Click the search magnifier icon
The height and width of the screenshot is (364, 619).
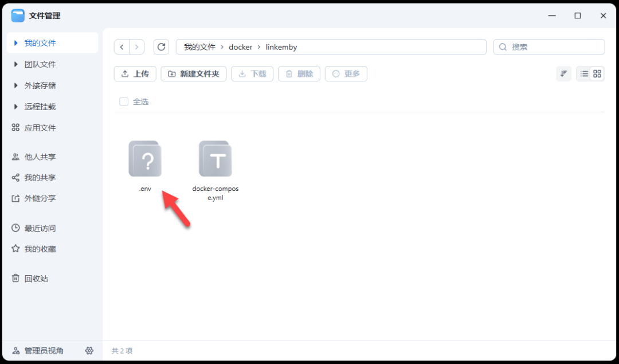coord(503,46)
